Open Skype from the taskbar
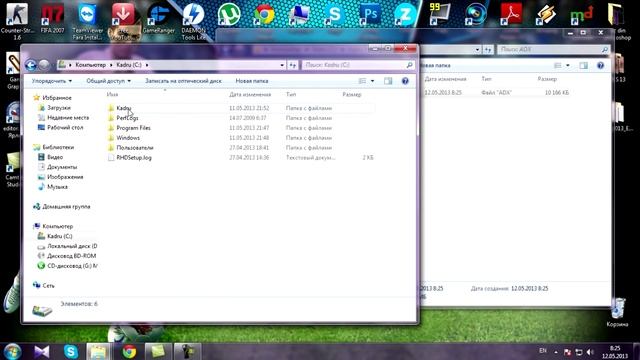Screen dimensions: 640x360 click(x=71, y=351)
